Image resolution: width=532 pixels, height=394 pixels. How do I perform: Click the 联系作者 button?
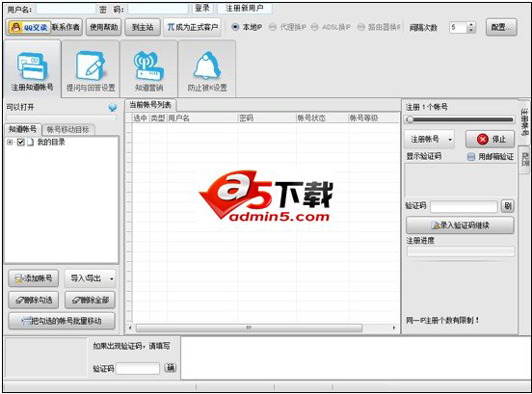coord(66,27)
